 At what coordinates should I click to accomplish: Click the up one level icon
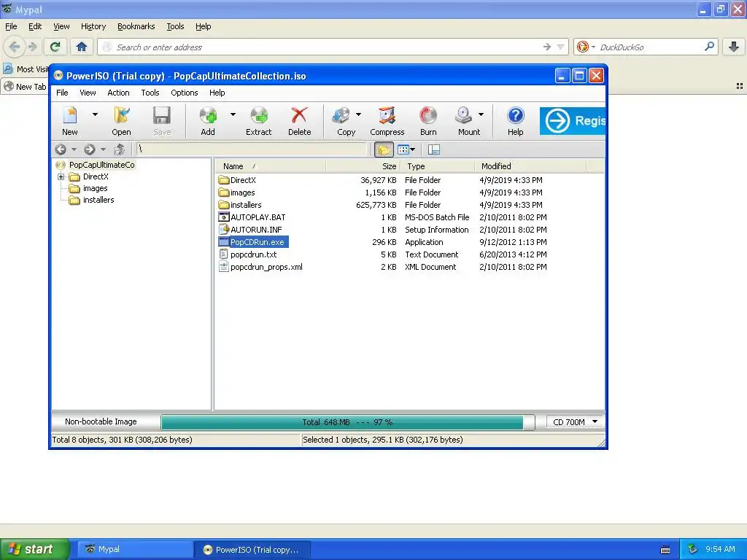click(119, 149)
